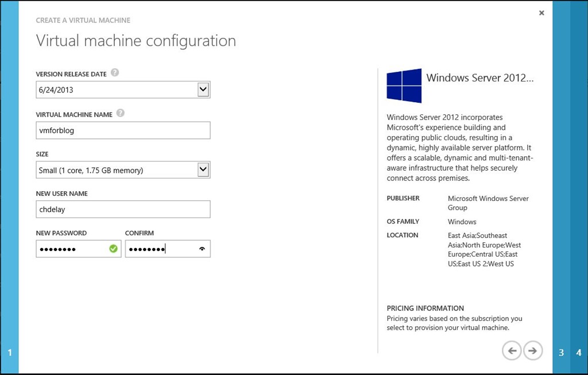This screenshot has width=588, height=375.
Task: Click the Windows Server 2012... title text
Action: coord(480,78)
